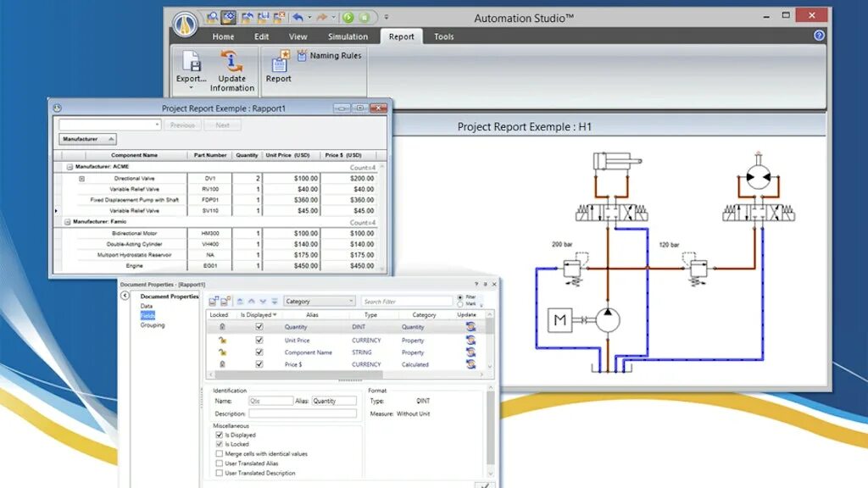Click the Automation Studio application orb button

185,24
